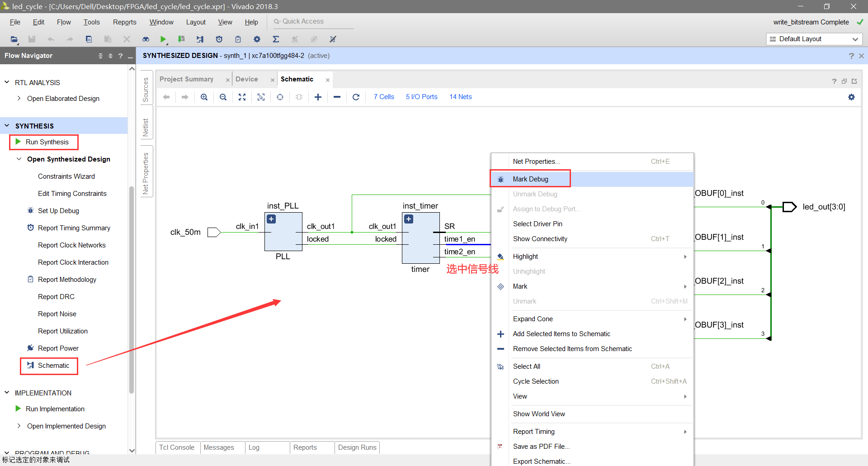The image size is (868, 466).
Task: Click the copy toolbar icon
Action: [89, 39]
